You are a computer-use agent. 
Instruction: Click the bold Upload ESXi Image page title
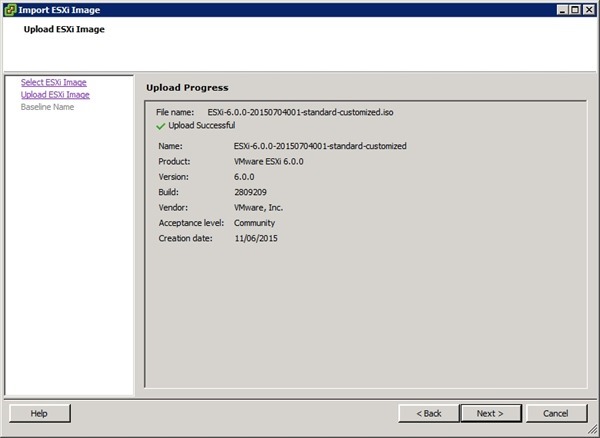[64, 29]
